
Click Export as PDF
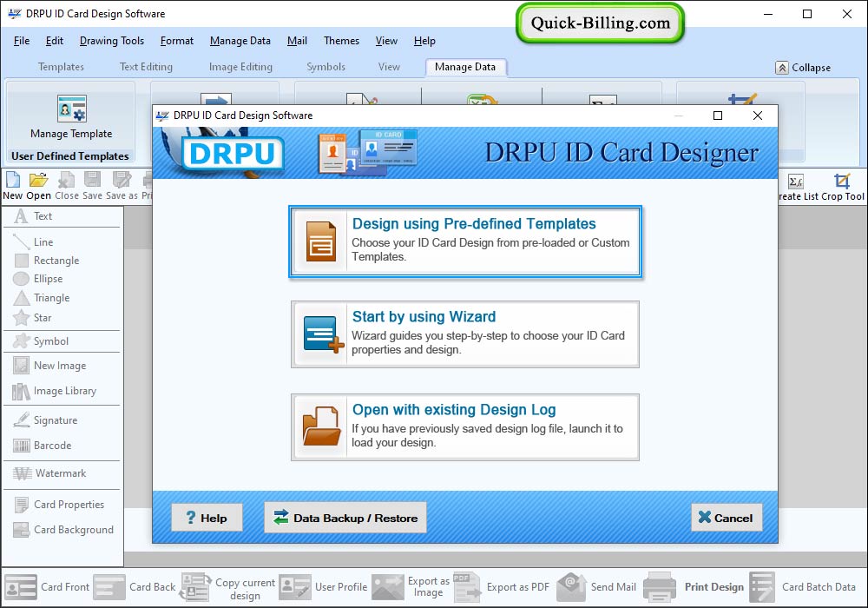coord(502,587)
